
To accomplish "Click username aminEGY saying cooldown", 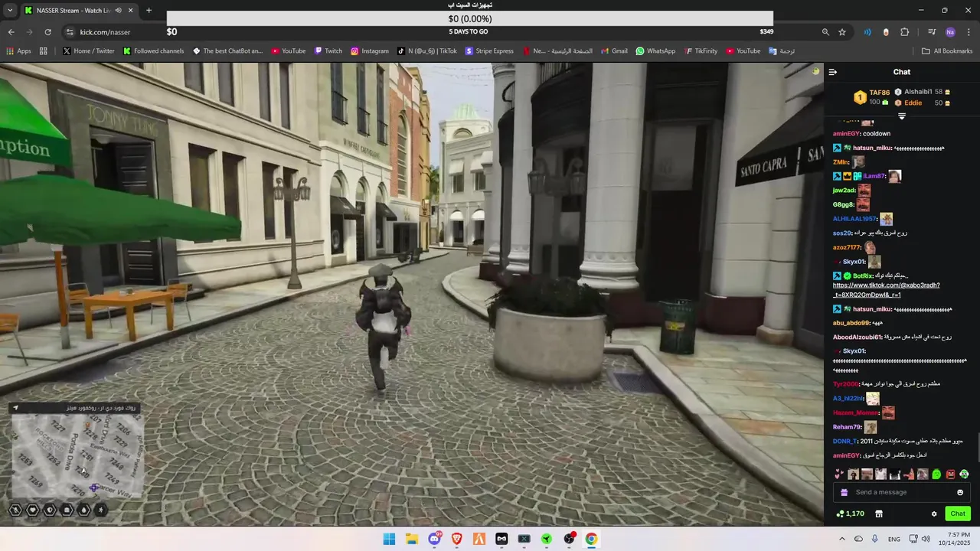I will click(x=846, y=133).
